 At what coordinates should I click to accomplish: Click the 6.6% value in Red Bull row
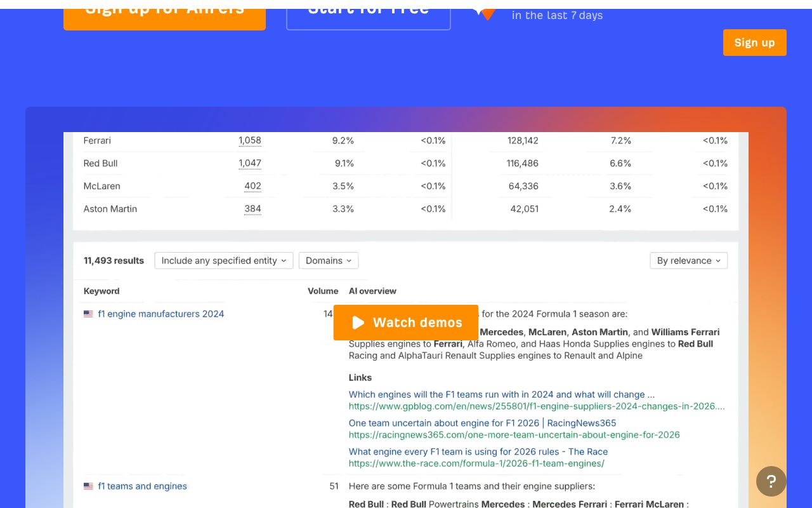(620, 163)
